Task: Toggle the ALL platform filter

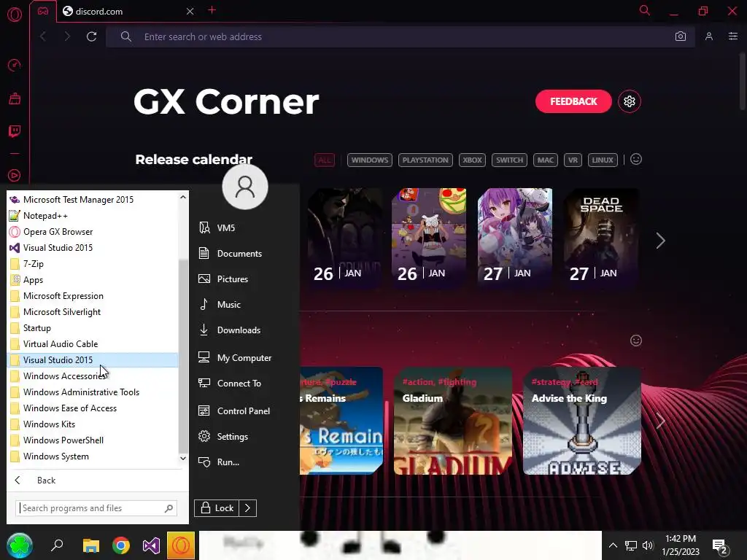Action: coord(325,160)
